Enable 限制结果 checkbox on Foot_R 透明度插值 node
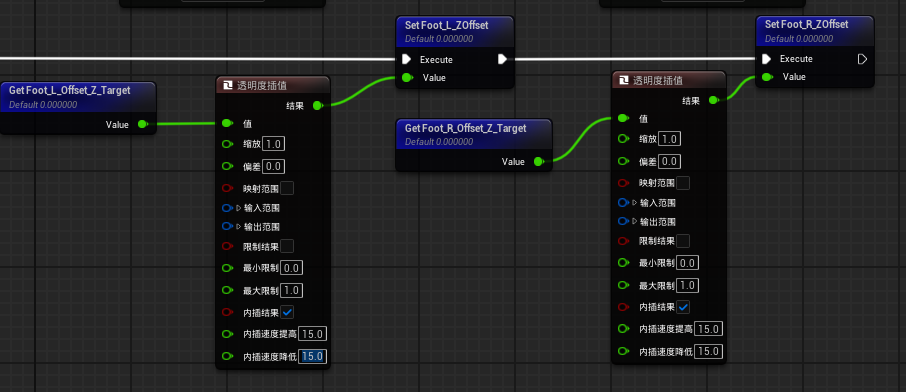 683,241
